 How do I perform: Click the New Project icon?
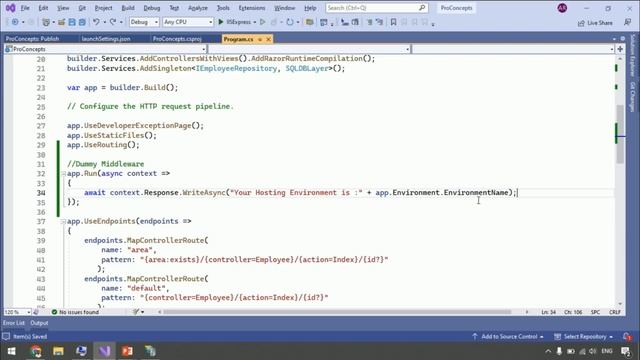click(46, 22)
